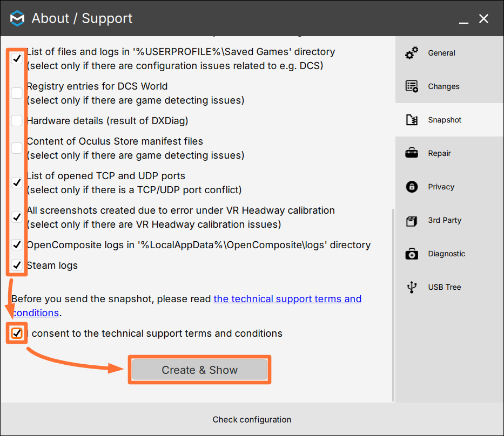This screenshot has height=436, width=504.
Task: Check the Hardware details DXDiag option
Action: point(17,121)
